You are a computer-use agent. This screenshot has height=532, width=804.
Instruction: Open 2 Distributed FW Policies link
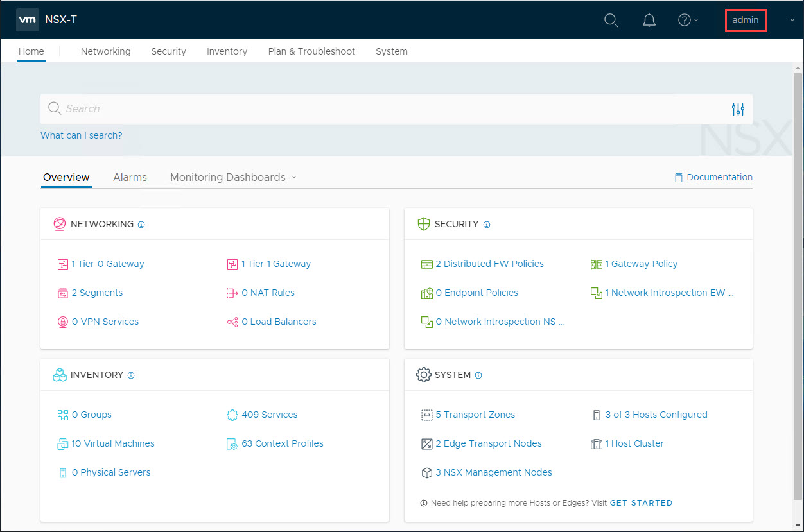pos(489,264)
